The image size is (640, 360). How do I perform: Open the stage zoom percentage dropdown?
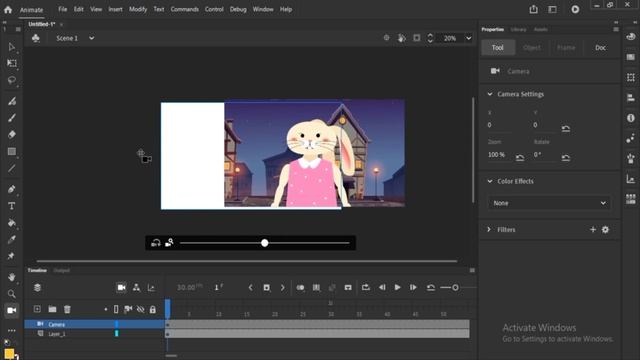[x=469, y=38]
